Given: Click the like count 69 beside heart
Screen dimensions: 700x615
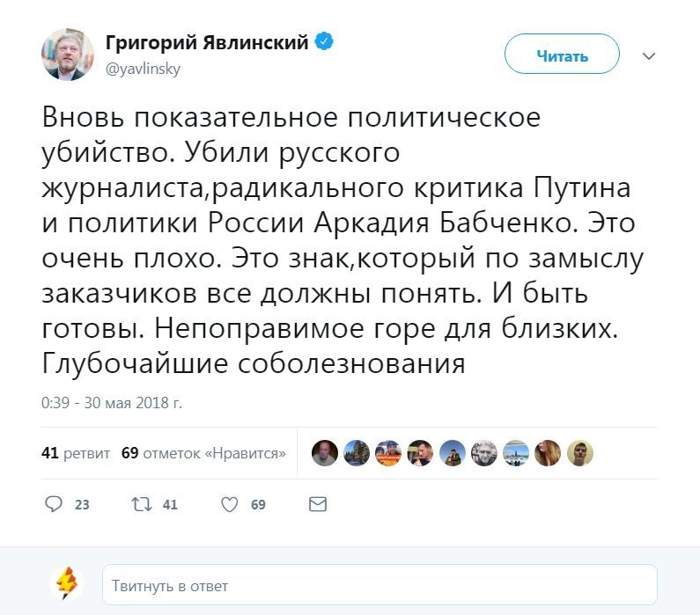Looking at the screenshot, I should [258, 505].
